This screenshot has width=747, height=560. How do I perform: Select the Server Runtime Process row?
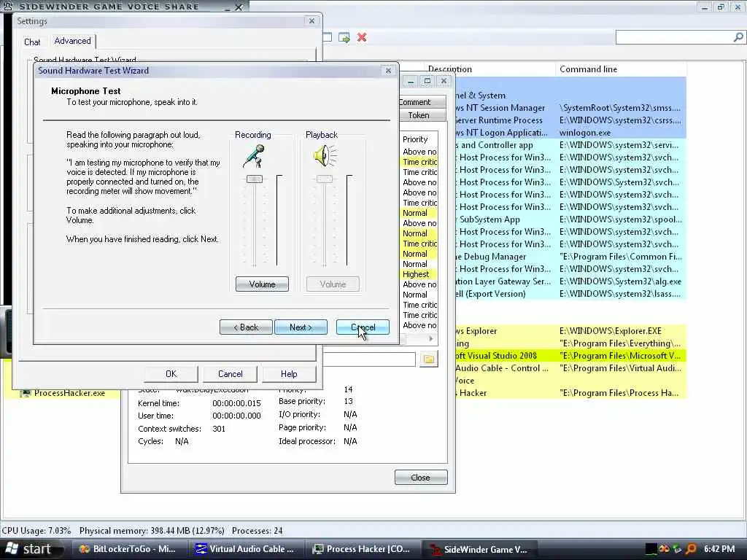[570, 120]
